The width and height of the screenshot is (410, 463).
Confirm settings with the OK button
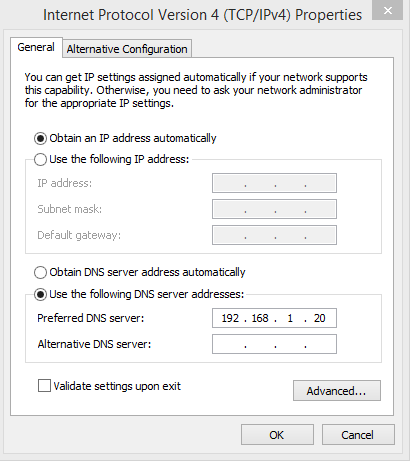[277, 435]
